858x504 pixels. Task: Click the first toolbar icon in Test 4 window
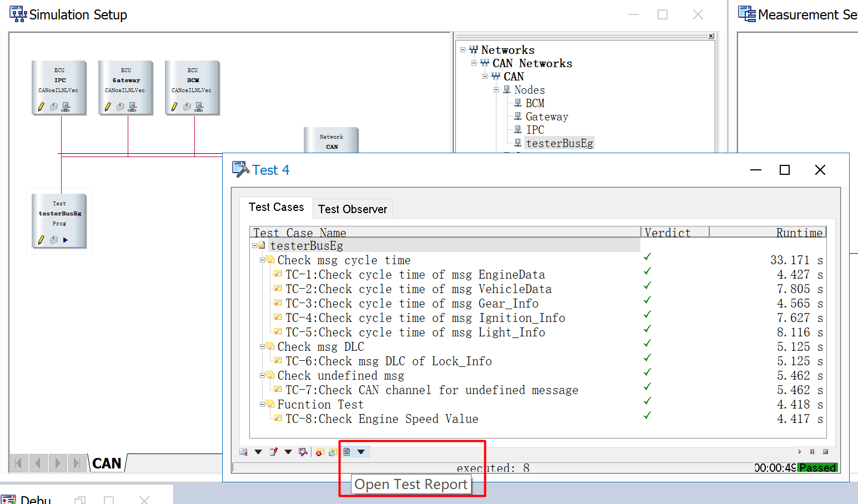[x=243, y=452]
